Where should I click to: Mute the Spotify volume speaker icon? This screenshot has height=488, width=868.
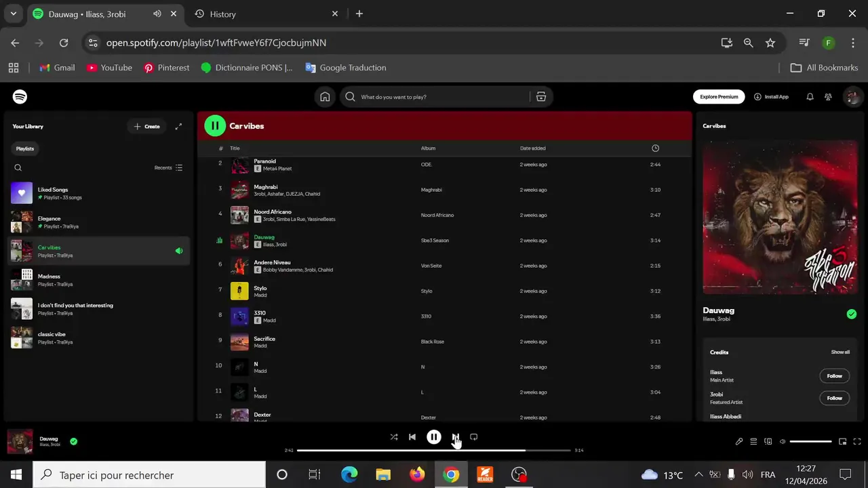[x=783, y=442]
